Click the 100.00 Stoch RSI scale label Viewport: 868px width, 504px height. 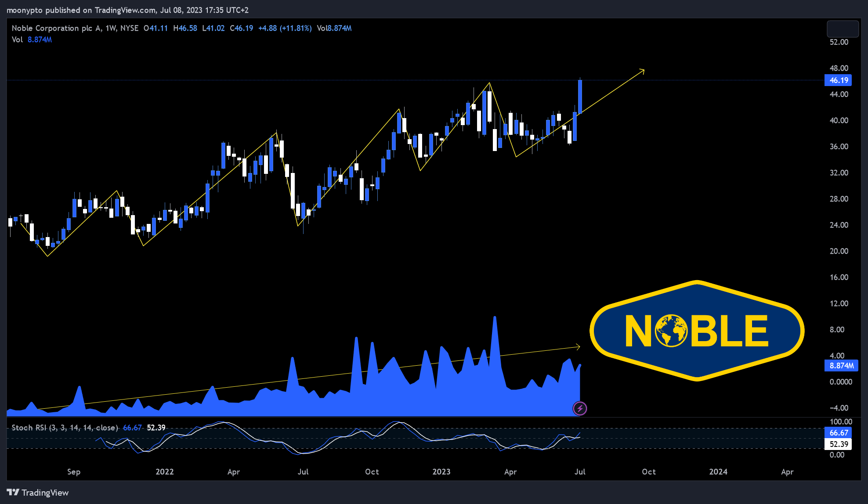[x=840, y=422]
